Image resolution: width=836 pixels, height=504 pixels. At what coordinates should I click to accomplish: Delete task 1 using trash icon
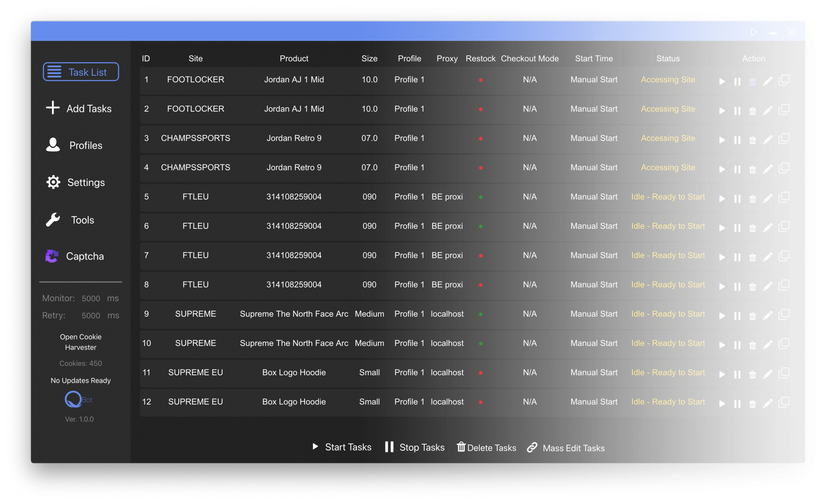point(752,82)
